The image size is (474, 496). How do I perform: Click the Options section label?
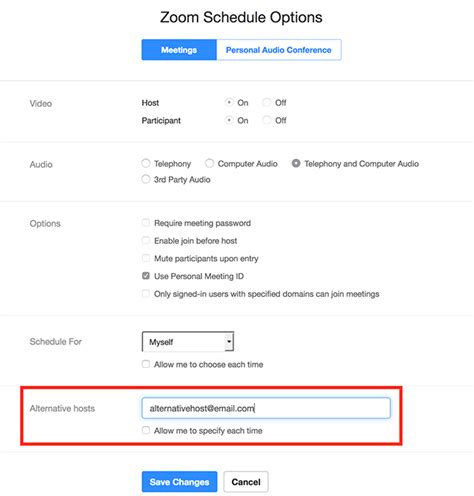tap(45, 223)
